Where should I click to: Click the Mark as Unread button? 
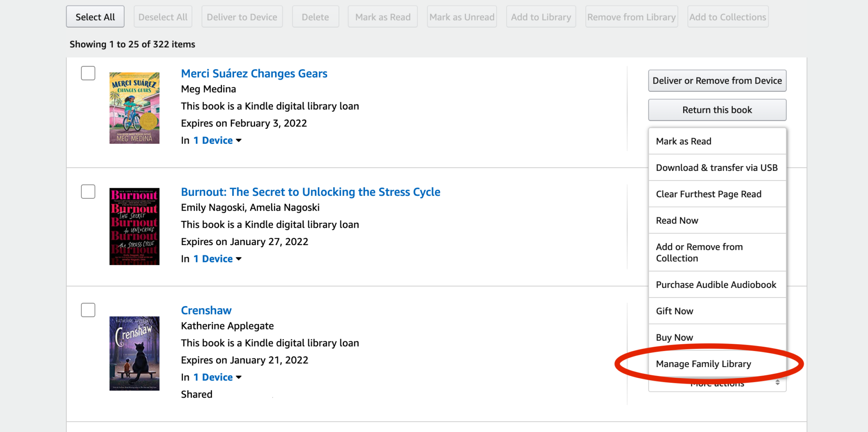tap(462, 17)
